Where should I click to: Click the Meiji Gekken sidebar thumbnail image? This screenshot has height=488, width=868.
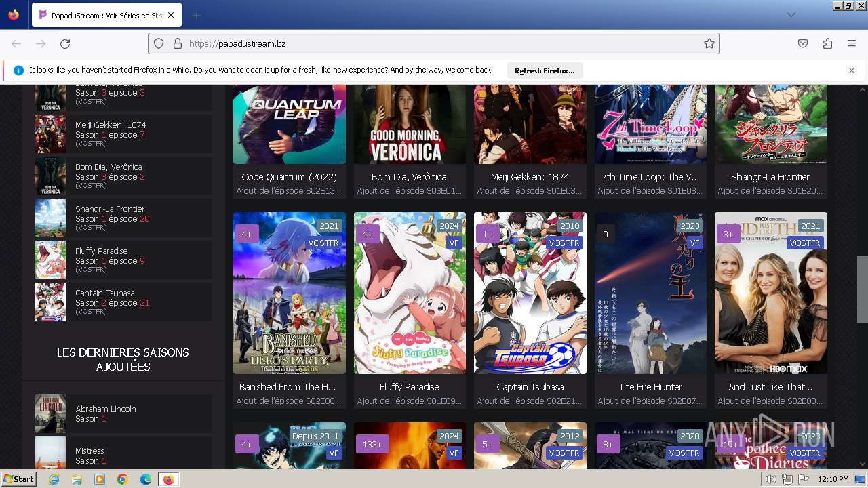50,134
